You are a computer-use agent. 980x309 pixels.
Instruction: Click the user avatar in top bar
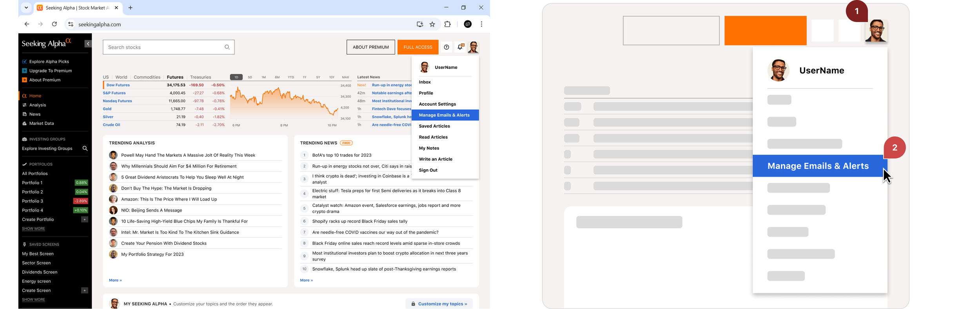pos(473,47)
